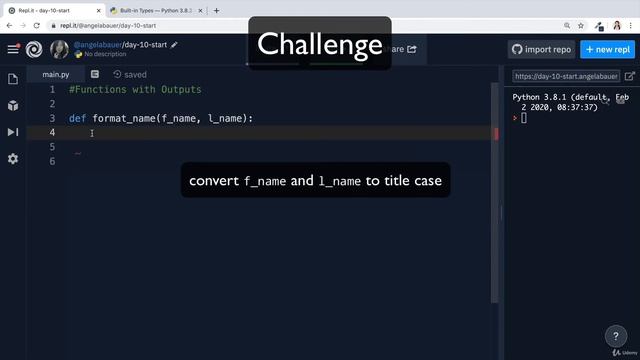Click the console URL field
This screenshot has height=360, width=640.
(x=566, y=76)
